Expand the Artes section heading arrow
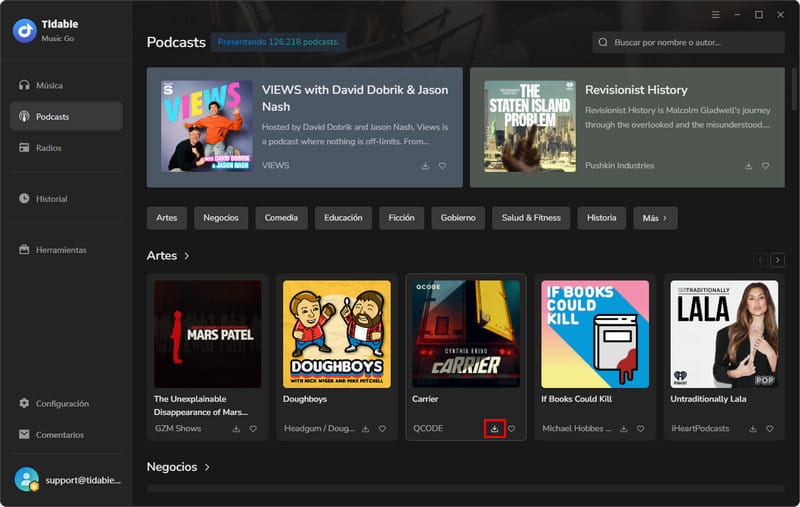 (x=187, y=256)
